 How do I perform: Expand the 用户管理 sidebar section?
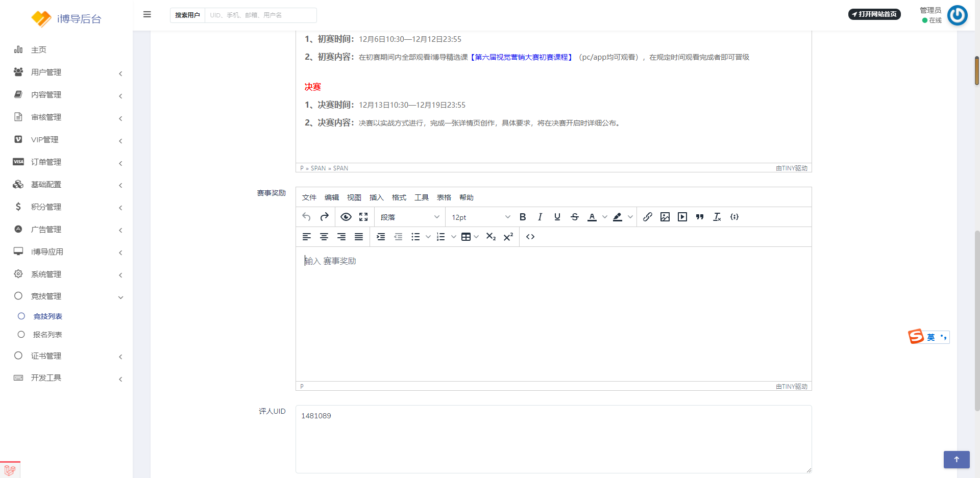tap(66, 72)
